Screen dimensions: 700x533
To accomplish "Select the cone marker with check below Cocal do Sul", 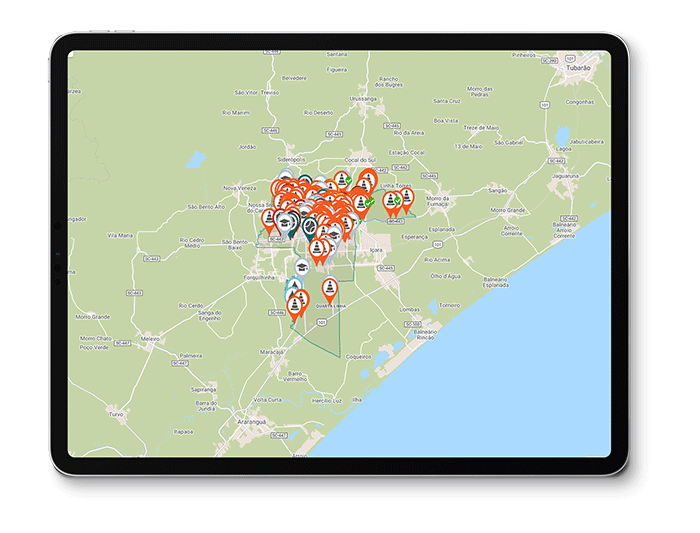I will [342, 179].
